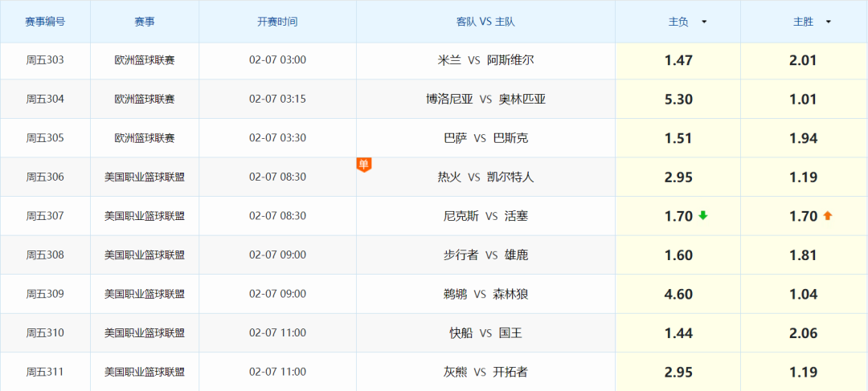
Task: Pick 主负 odds 1.60 for 步行者 match
Action: pos(678,255)
